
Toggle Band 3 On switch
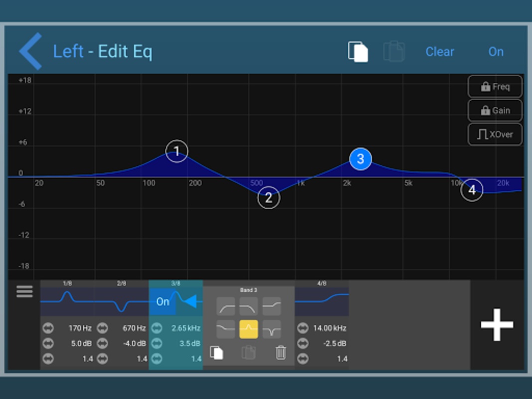coord(163,302)
